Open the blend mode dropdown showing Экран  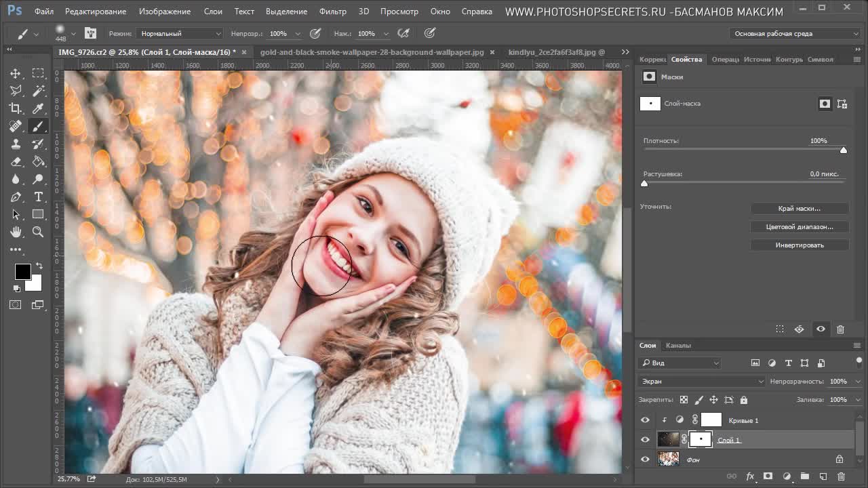701,382
